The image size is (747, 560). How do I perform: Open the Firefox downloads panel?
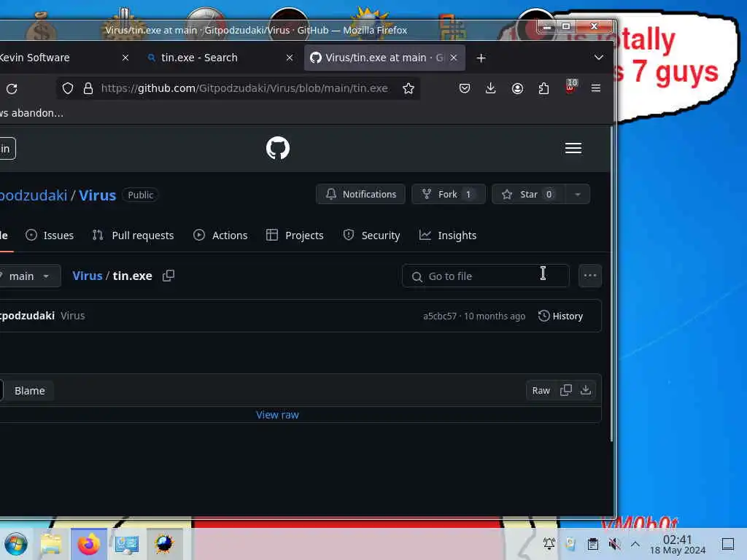click(491, 88)
